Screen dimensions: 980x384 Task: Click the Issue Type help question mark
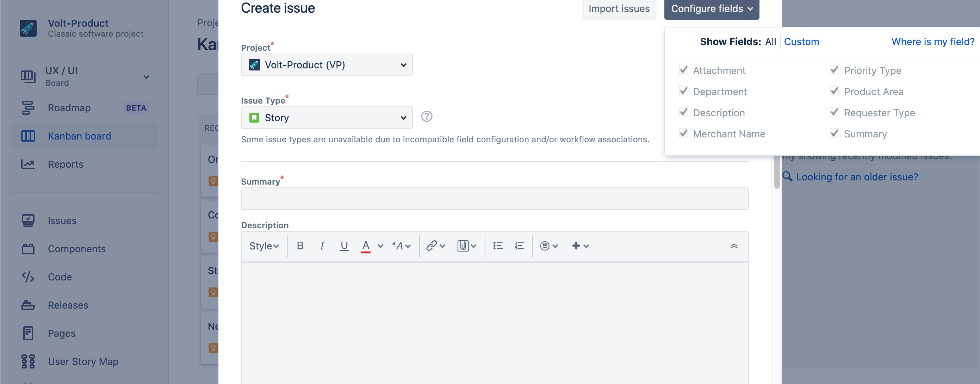(x=427, y=117)
